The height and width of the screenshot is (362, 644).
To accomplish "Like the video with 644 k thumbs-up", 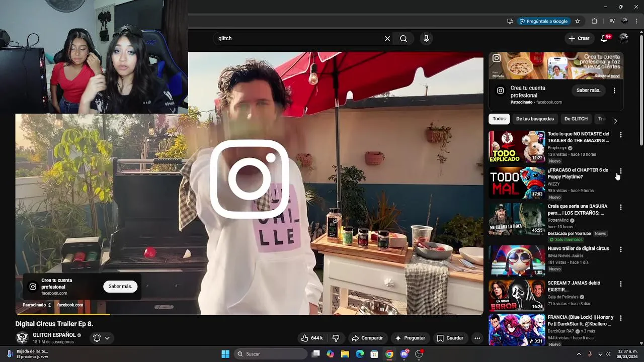I will pos(312,338).
